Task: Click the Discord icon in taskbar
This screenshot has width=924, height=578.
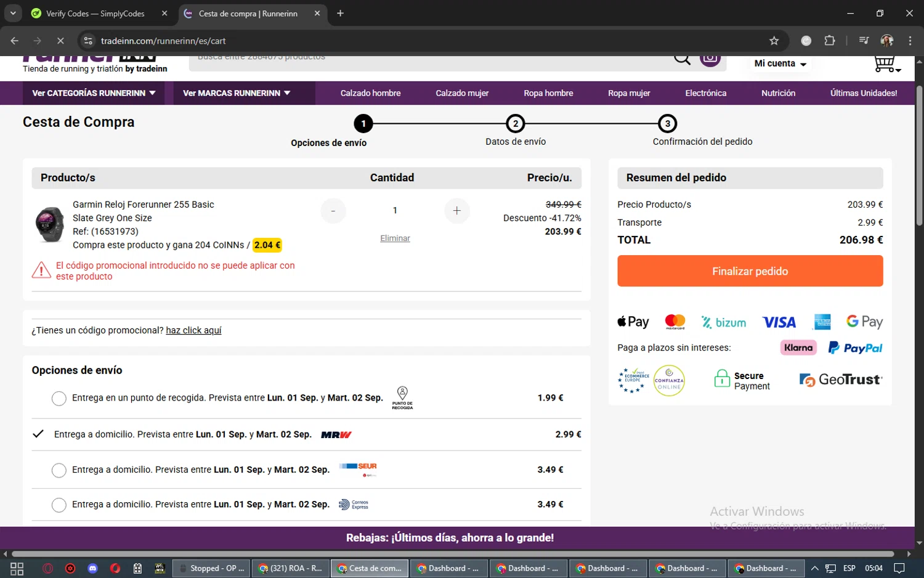Action: coord(93,568)
